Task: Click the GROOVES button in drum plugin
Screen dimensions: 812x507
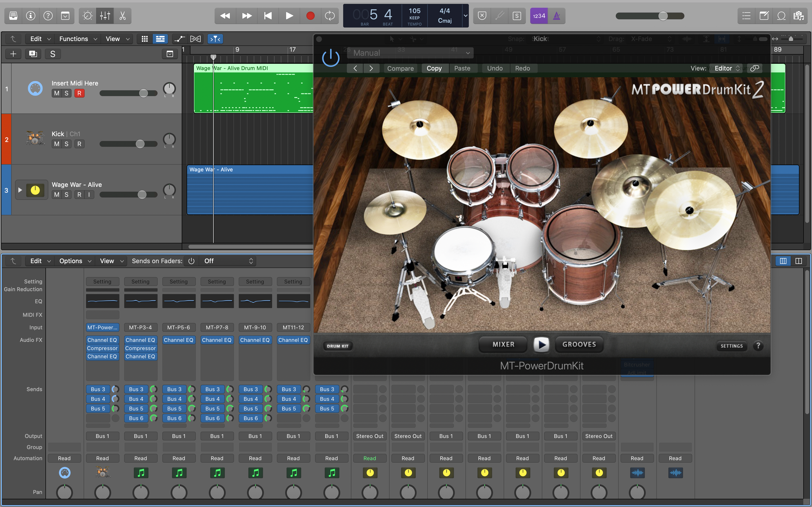Action: pyautogui.click(x=579, y=344)
